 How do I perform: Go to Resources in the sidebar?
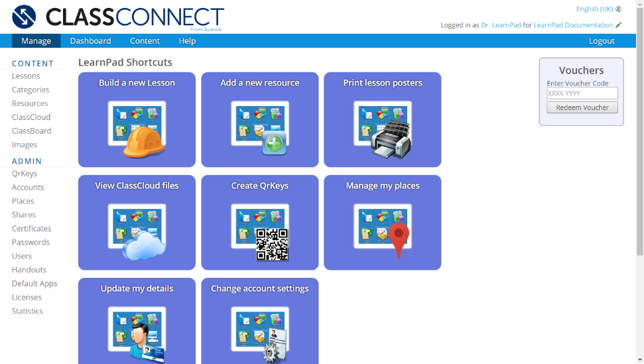pyautogui.click(x=30, y=103)
